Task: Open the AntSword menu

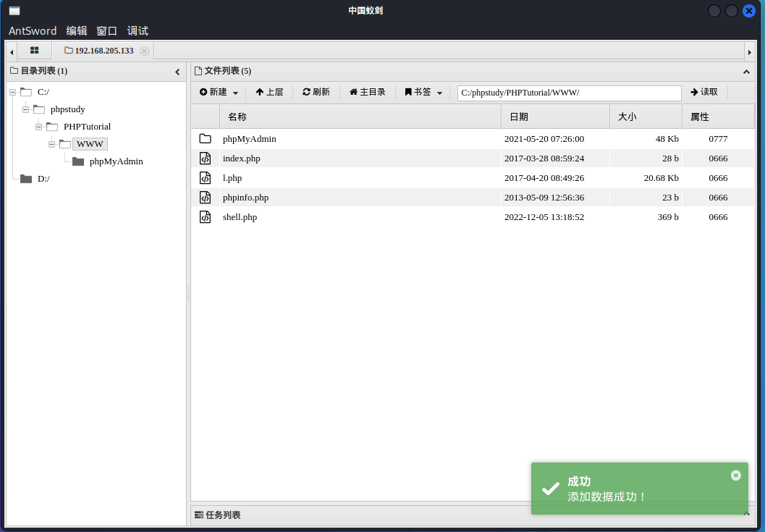Action: point(33,30)
